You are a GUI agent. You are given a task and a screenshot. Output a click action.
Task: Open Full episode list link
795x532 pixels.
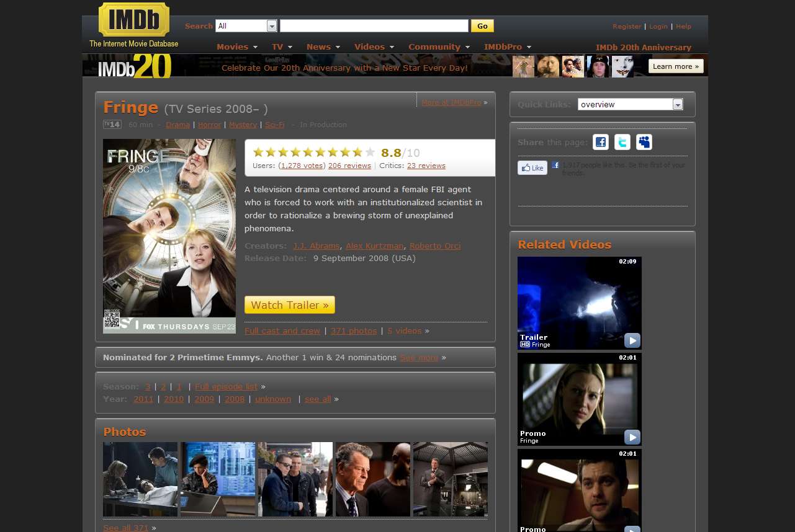(226, 386)
